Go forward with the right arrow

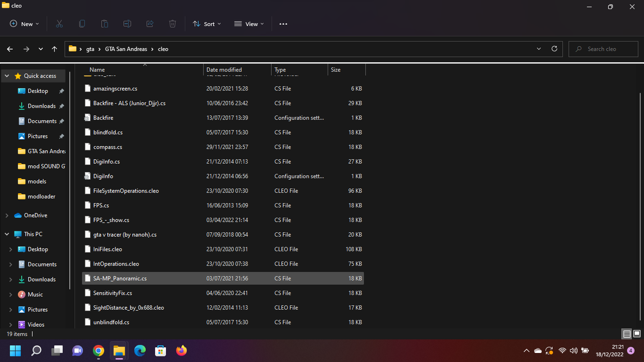point(26,49)
